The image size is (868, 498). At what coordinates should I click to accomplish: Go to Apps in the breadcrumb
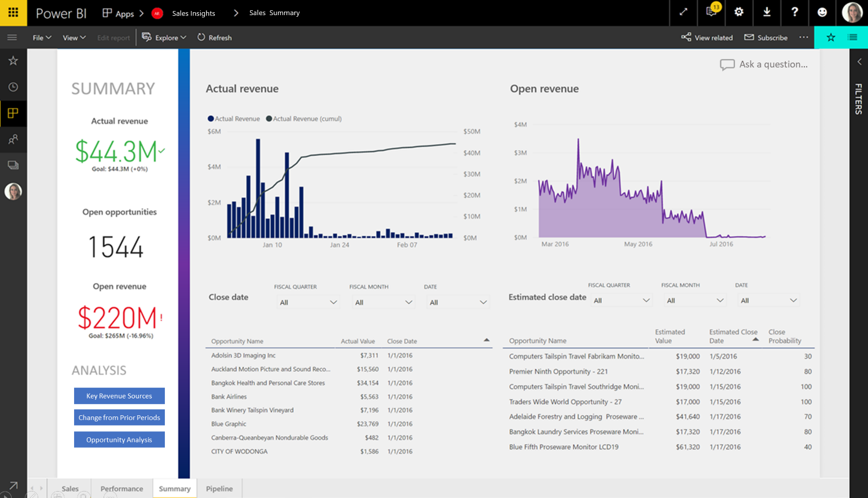point(118,13)
